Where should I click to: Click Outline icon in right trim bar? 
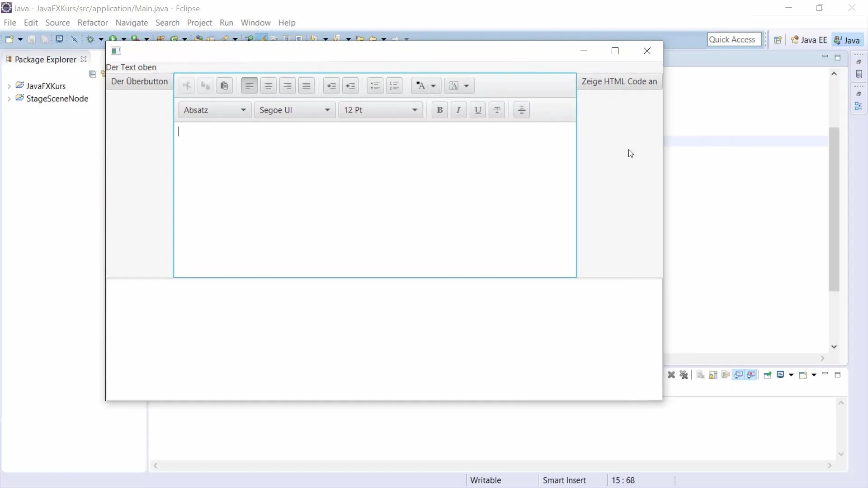(x=859, y=107)
